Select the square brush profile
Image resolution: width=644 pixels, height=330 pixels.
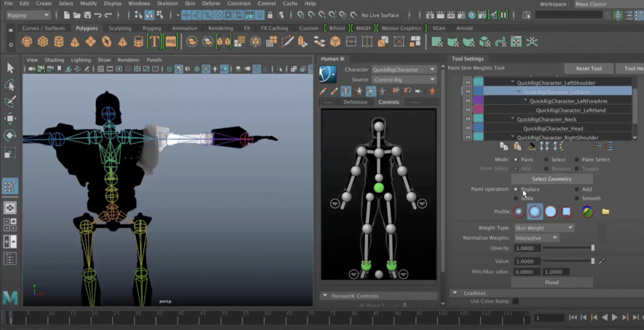coord(567,212)
